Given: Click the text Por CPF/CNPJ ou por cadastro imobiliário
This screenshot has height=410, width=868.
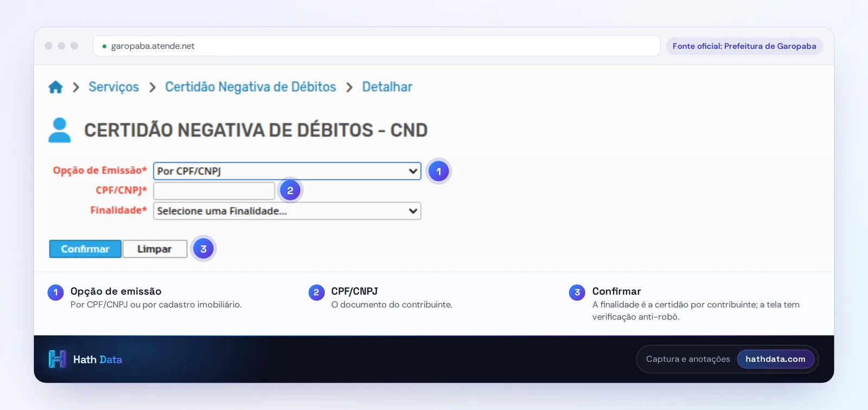Looking at the screenshot, I should (156, 305).
